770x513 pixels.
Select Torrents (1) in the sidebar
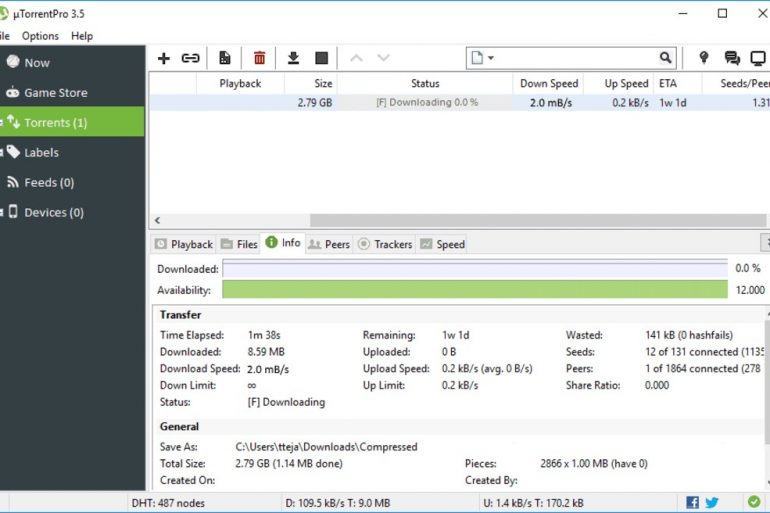(x=72, y=122)
